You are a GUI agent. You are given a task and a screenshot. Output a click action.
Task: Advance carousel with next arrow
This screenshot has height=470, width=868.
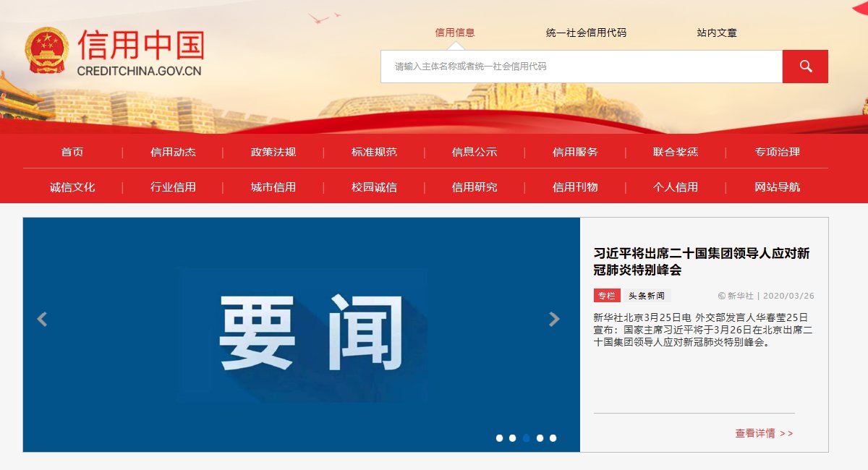coord(554,319)
